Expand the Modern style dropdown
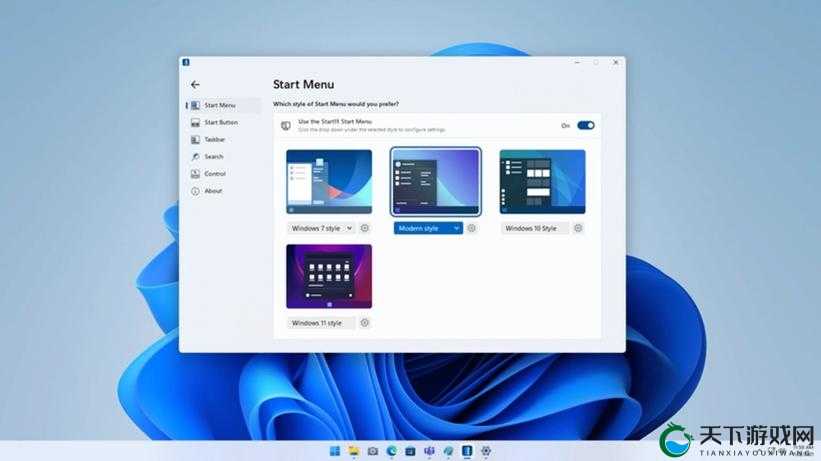This screenshot has height=461, width=821. [428, 228]
